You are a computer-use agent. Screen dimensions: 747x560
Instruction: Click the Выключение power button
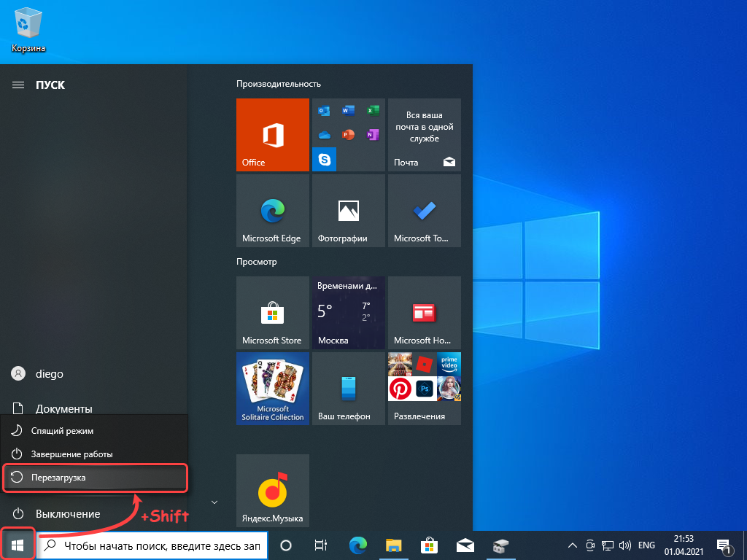pyautogui.click(x=66, y=514)
